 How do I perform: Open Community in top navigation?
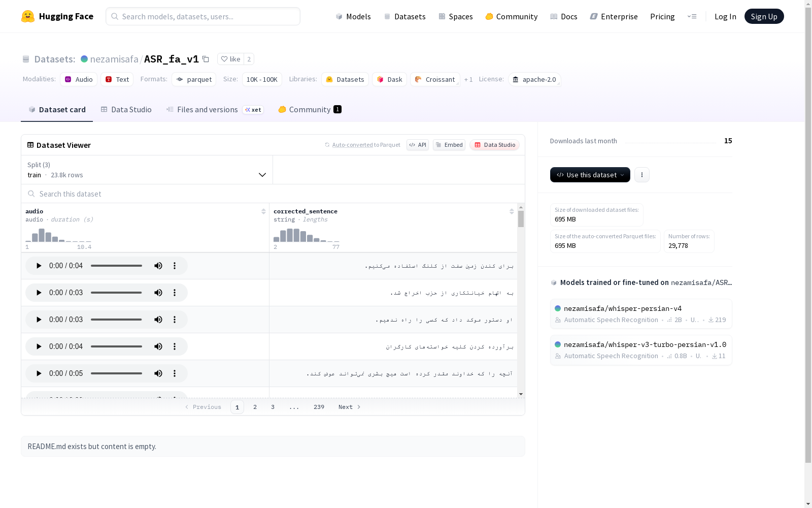point(511,16)
